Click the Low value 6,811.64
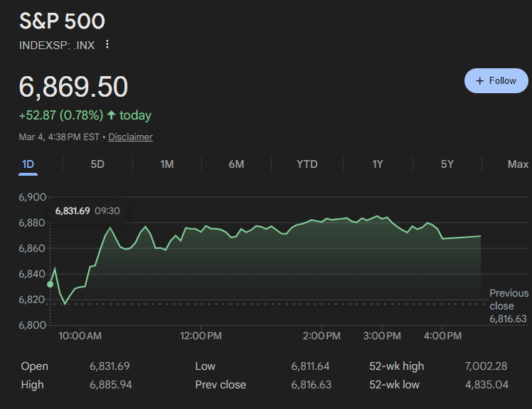The image size is (532, 409). (310, 366)
